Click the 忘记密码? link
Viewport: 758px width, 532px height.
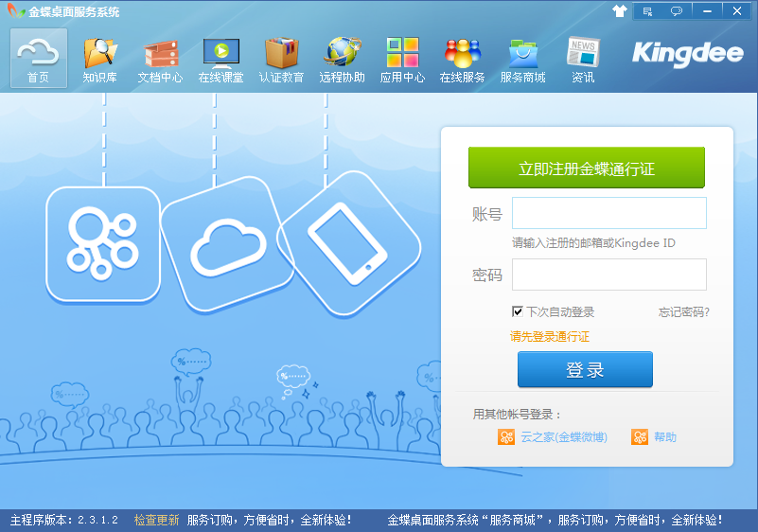click(x=683, y=312)
